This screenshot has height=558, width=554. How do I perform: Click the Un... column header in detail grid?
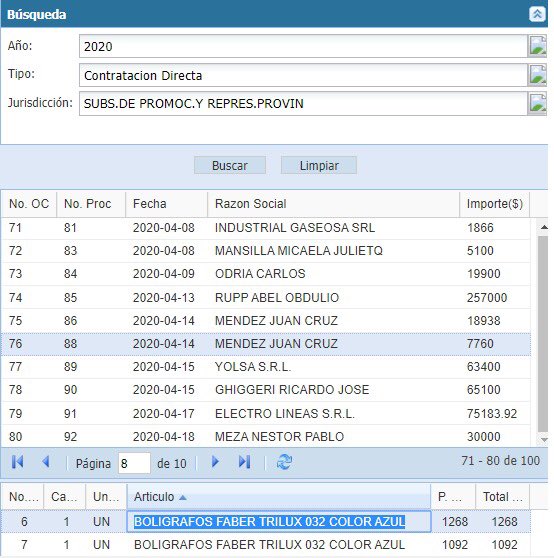click(x=106, y=497)
